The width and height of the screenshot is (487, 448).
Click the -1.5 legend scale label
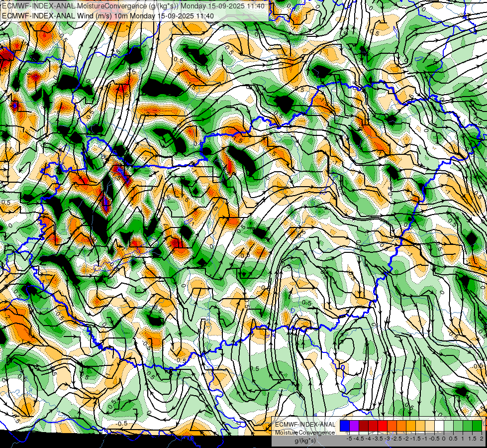tap(415, 439)
